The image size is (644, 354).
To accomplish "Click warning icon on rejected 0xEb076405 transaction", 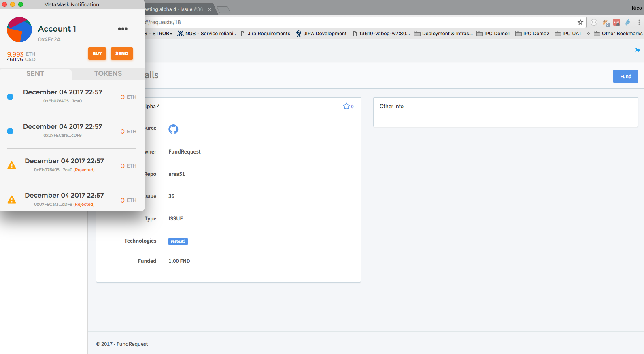I will pyautogui.click(x=12, y=165).
